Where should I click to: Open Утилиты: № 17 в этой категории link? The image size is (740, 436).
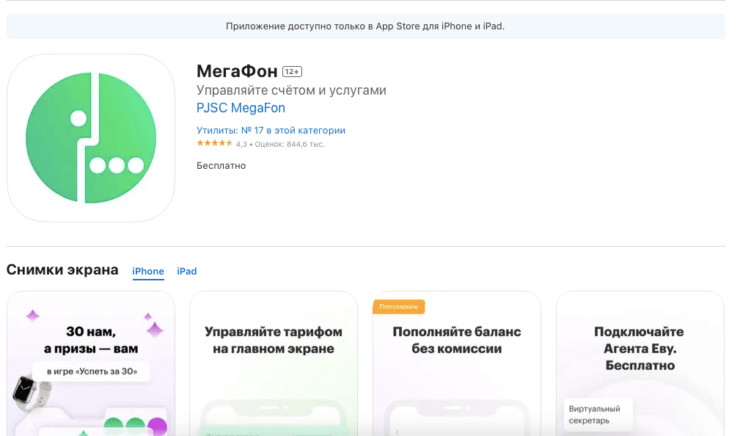pos(271,130)
